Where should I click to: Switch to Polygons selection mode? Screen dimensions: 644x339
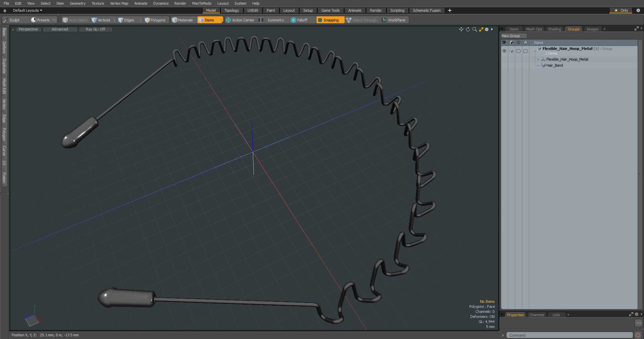[x=156, y=20]
